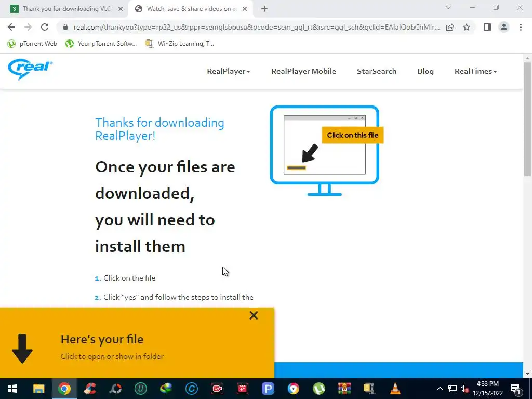The height and width of the screenshot is (399, 532).
Task: Open the red screen recorder taskbar icon
Action: (x=217, y=389)
